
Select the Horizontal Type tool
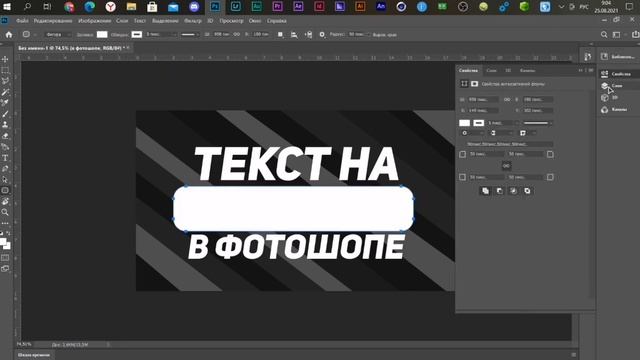tap(5, 158)
